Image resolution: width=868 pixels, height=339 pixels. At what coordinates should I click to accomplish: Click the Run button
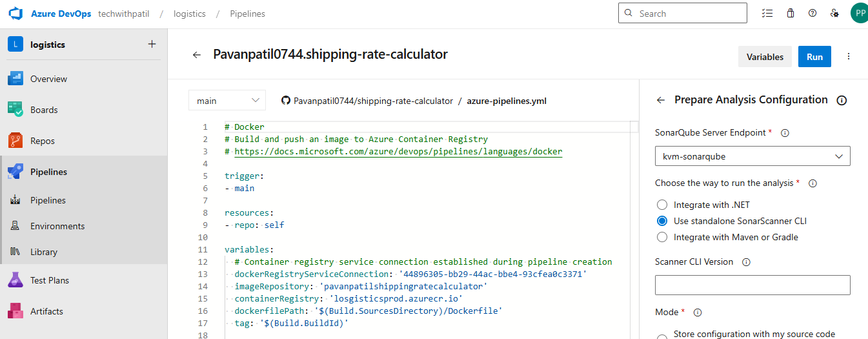tap(814, 57)
